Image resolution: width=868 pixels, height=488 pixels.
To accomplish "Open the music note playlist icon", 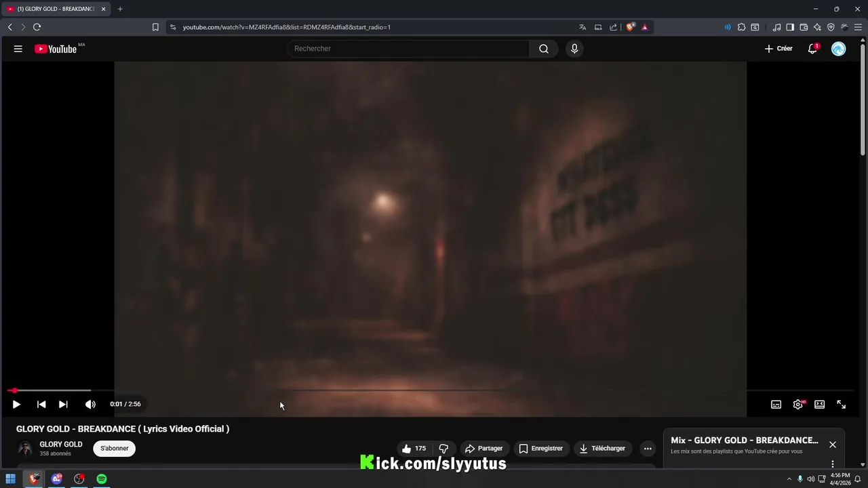I will tap(776, 27).
